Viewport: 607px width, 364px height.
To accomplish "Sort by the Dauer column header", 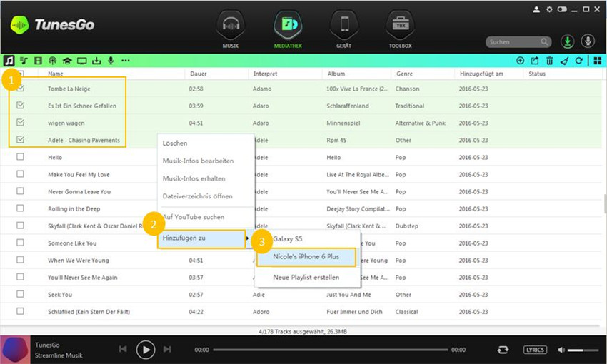I will pyautogui.click(x=199, y=74).
